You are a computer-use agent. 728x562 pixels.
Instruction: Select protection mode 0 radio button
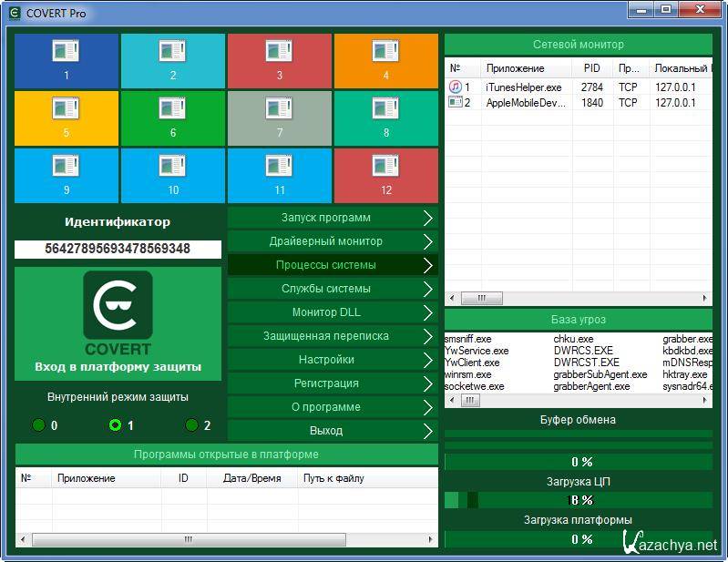coord(39,425)
